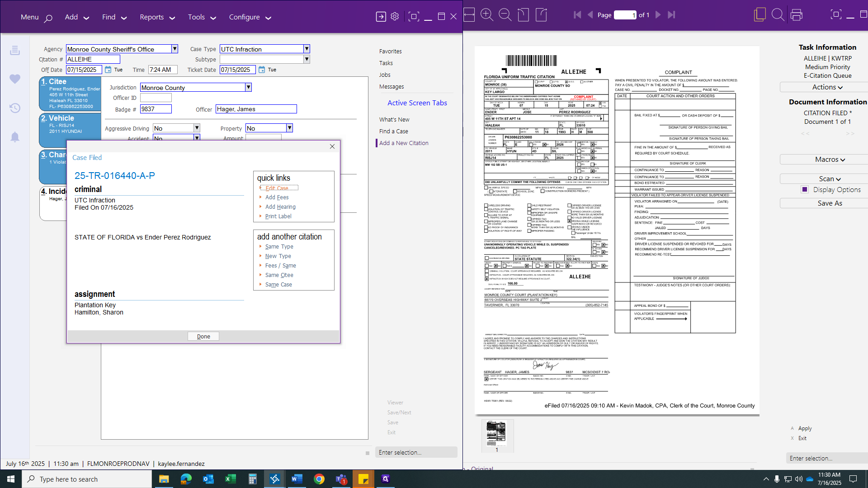This screenshot has width=868, height=488.
Task: Open Favorites from the left sidebar heart icon
Action: tap(15, 79)
